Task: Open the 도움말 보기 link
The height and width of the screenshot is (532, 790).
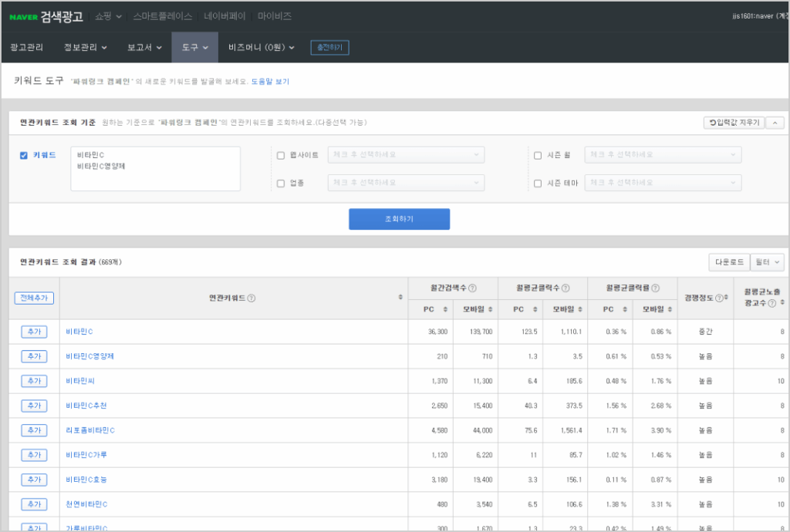Action: [x=270, y=81]
